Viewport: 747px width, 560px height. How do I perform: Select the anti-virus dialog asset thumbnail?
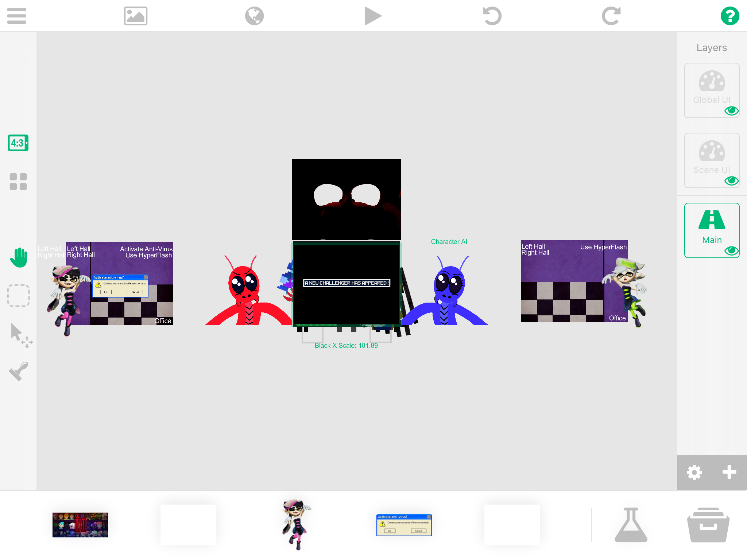click(404, 525)
